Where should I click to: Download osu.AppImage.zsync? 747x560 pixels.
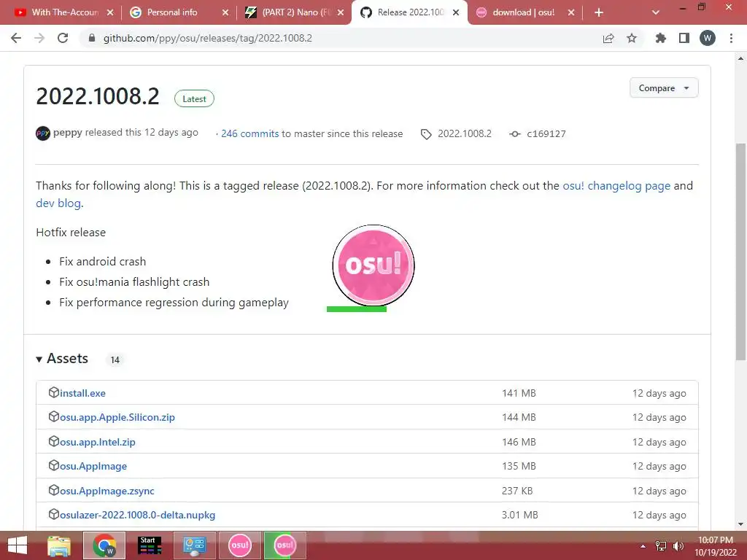coord(107,491)
